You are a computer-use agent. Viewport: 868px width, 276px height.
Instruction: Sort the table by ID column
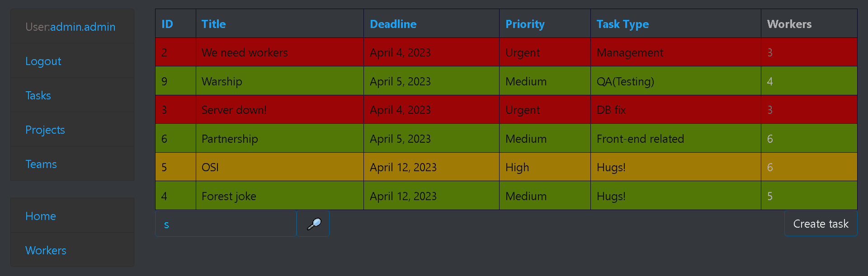166,24
